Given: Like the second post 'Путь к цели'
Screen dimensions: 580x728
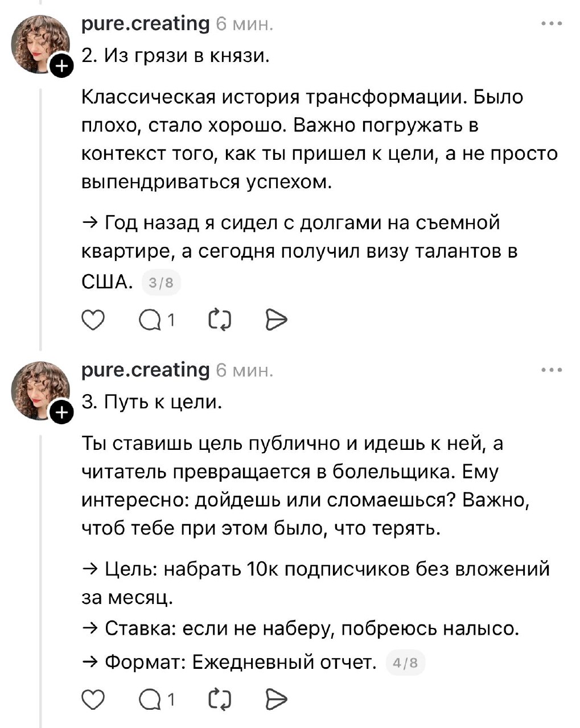Looking at the screenshot, I should coord(93,699).
